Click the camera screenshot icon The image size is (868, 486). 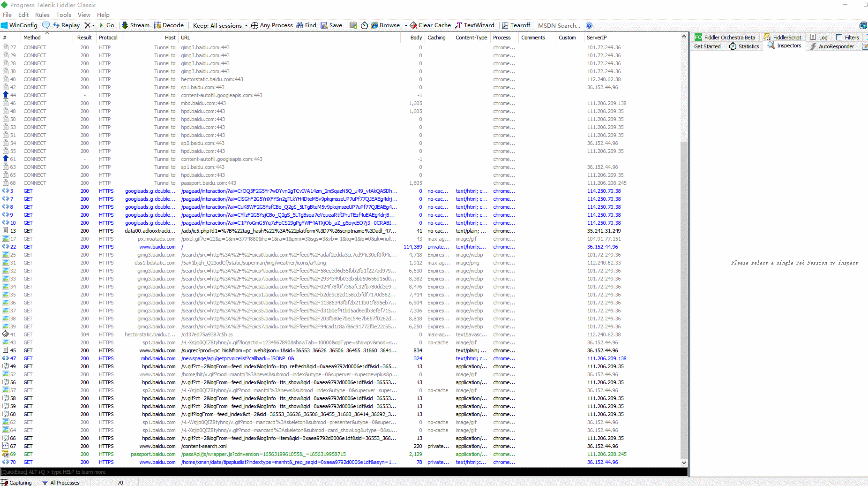pos(353,25)
